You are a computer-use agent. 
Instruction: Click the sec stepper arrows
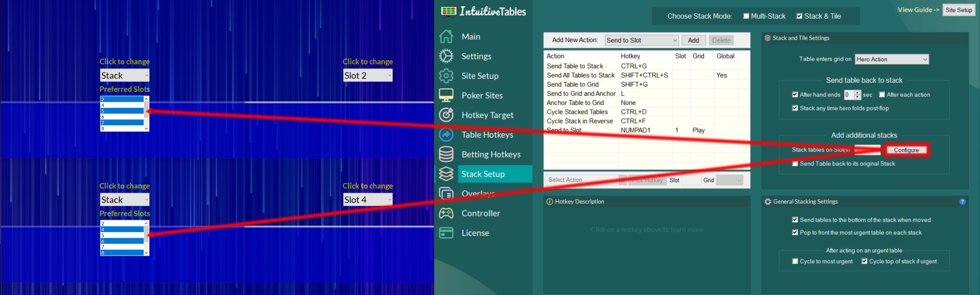(857, 95)
